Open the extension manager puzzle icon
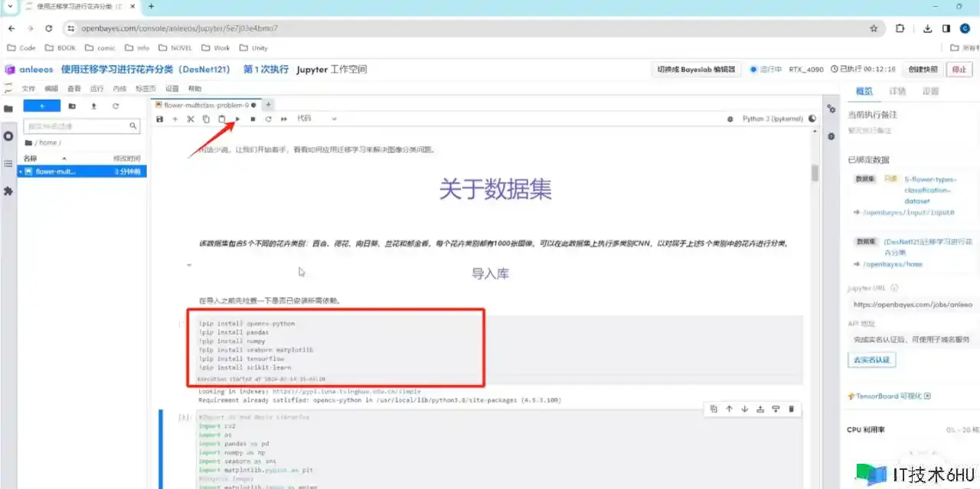 (x=8, y=191)
